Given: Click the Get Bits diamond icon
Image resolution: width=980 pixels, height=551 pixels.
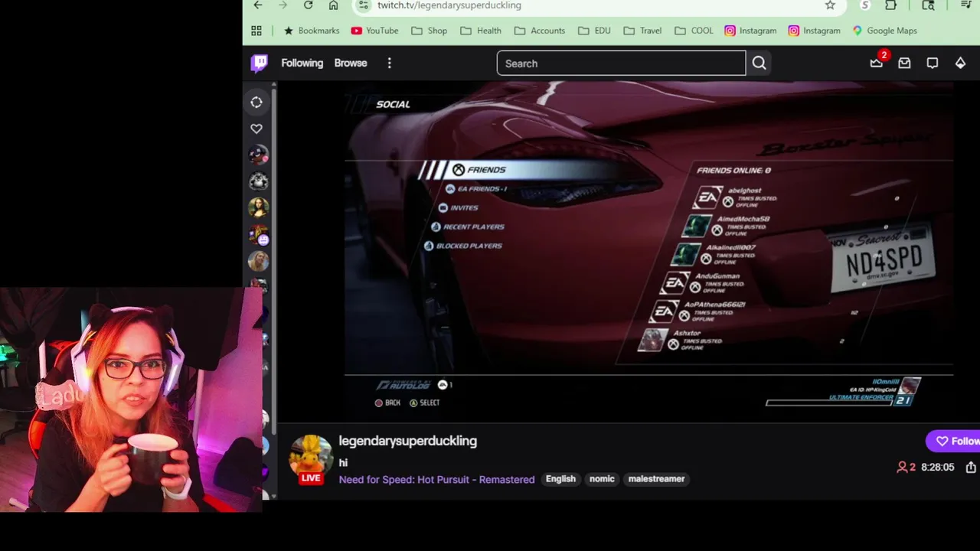Looking at the screenshot, I should coord(960,64).
